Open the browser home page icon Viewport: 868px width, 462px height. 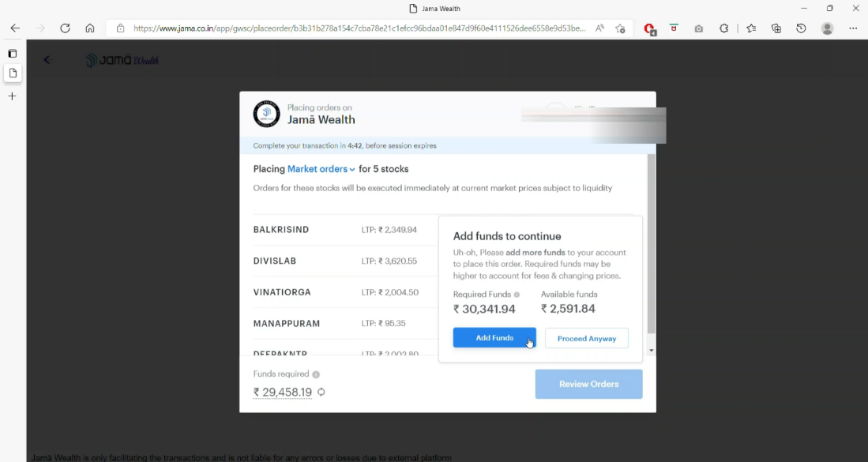click(90, 28)
